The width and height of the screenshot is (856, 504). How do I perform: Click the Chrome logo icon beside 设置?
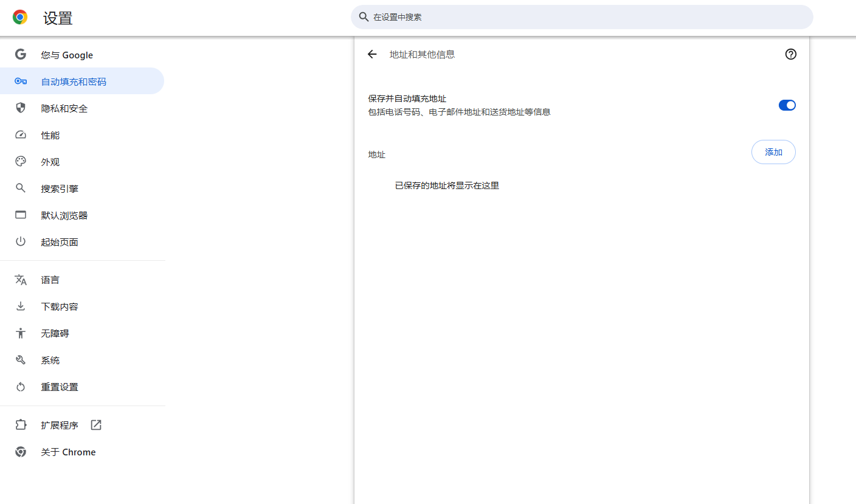point(20,18)
